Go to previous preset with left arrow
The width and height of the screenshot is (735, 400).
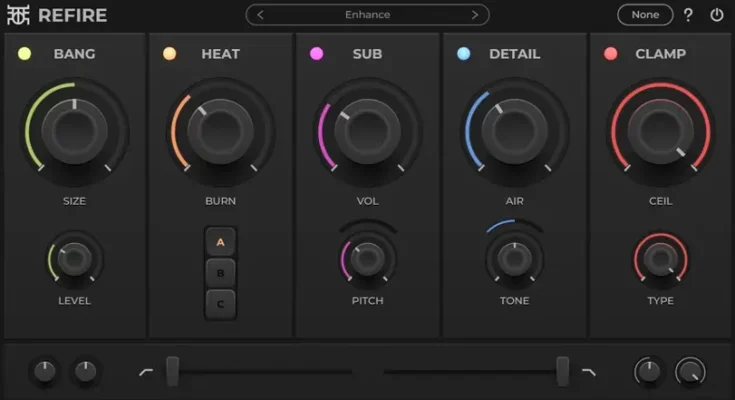261,15
